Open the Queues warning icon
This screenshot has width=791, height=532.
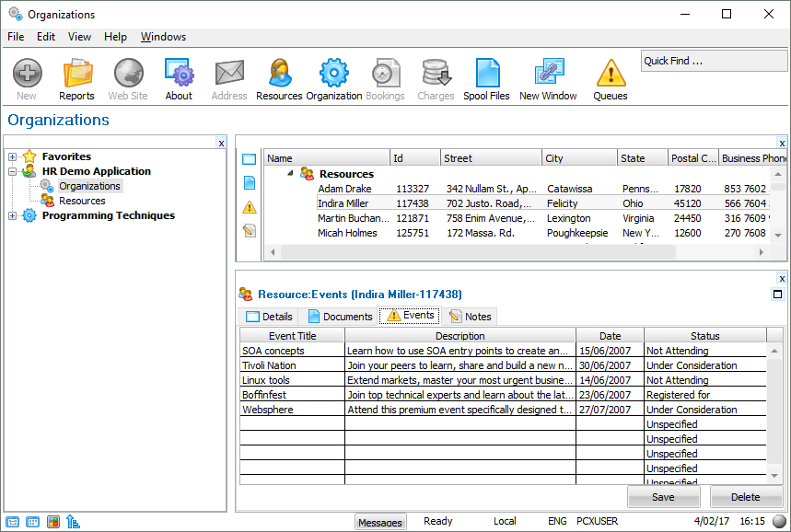coord(610,79)
